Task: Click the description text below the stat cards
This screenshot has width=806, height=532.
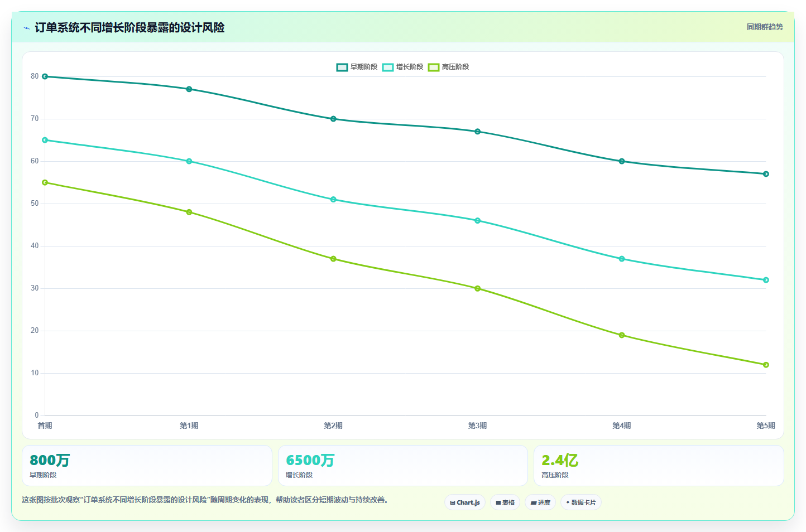Action: [205, 500]
